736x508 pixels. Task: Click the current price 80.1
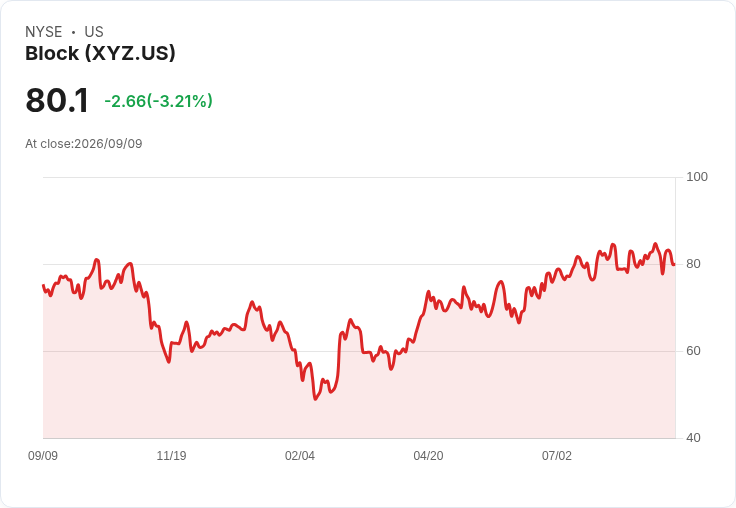pyautogui.click(x=57, y=100)
